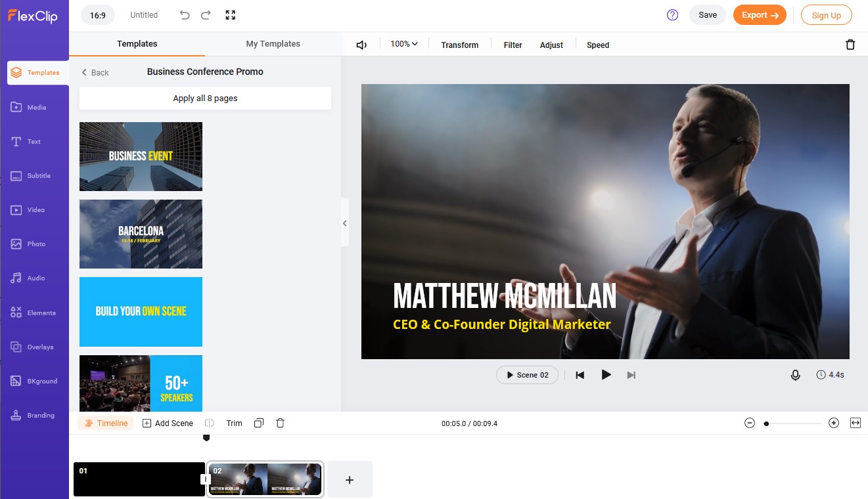Select the Barcelona template thumbnail
This screenshot has width=868, height=499.
click(141, 234)
